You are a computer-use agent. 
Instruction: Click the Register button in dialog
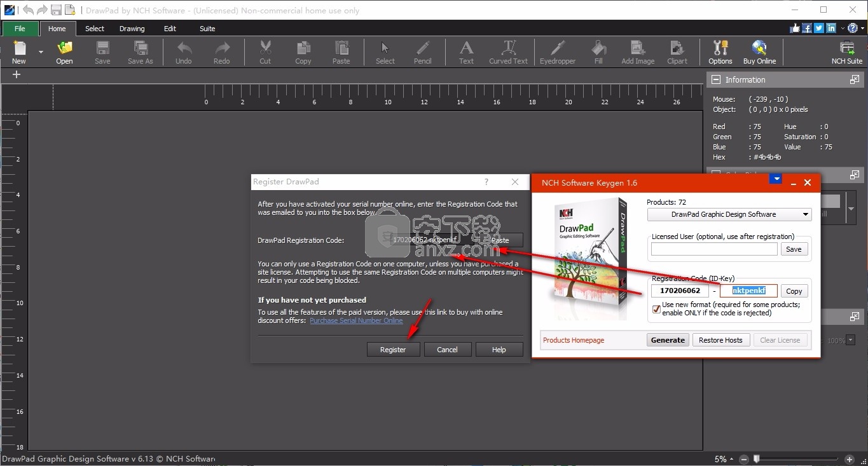pos(393,350)
